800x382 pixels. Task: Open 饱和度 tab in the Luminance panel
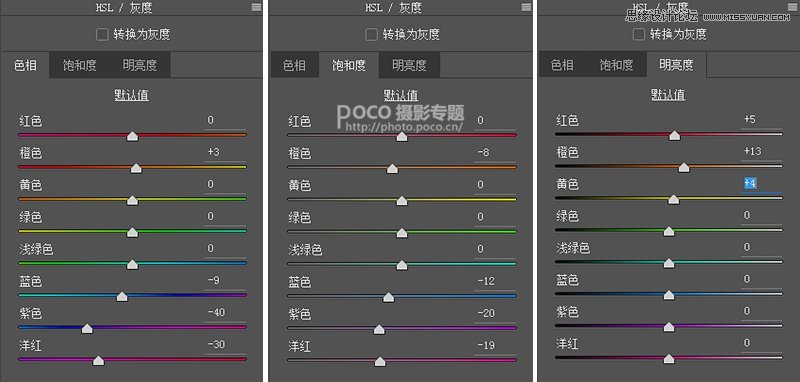pos(616,65)
